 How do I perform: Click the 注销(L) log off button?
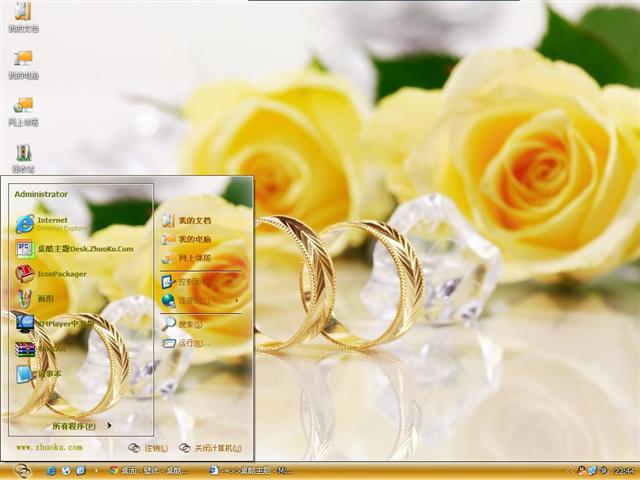[148, 448]
